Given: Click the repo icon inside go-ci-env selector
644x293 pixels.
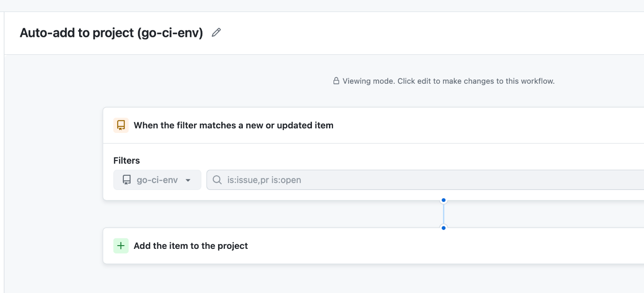Looking at the screenshot, I should 126,180.
